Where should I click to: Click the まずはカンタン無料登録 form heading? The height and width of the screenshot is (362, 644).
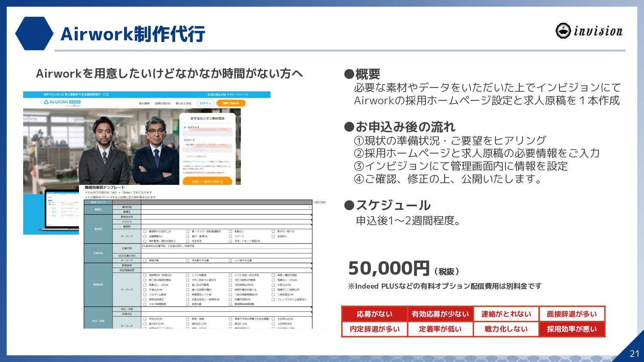pos(207,118)
